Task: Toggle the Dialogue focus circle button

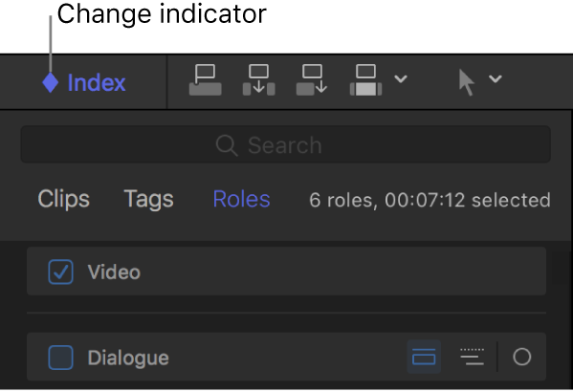Action: point(522,357)
